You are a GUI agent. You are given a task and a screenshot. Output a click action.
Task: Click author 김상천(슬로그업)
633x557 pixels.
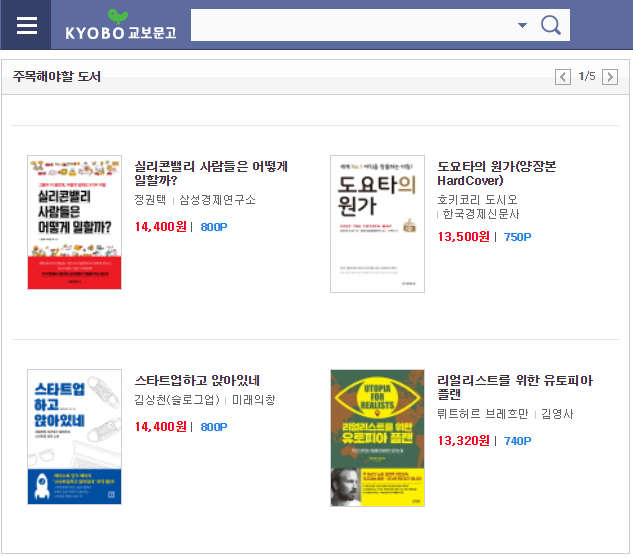(177, 400)
